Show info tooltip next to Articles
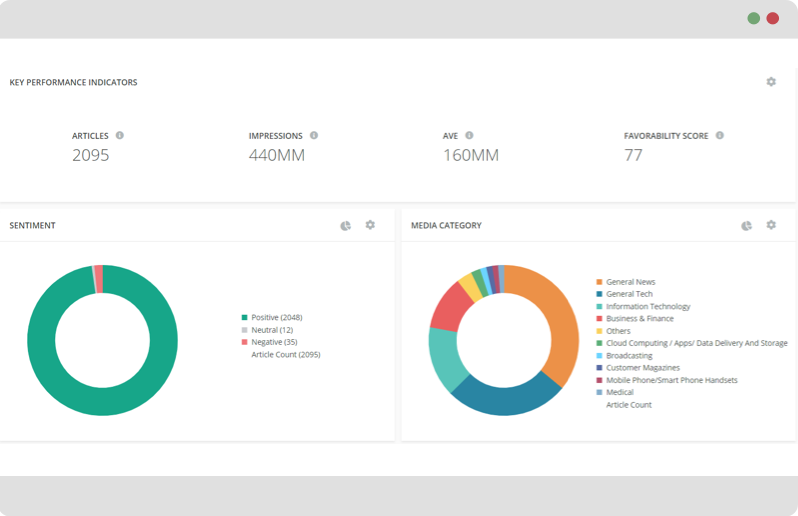This screenshot has width=798, height=516. (x=120, y=135)
